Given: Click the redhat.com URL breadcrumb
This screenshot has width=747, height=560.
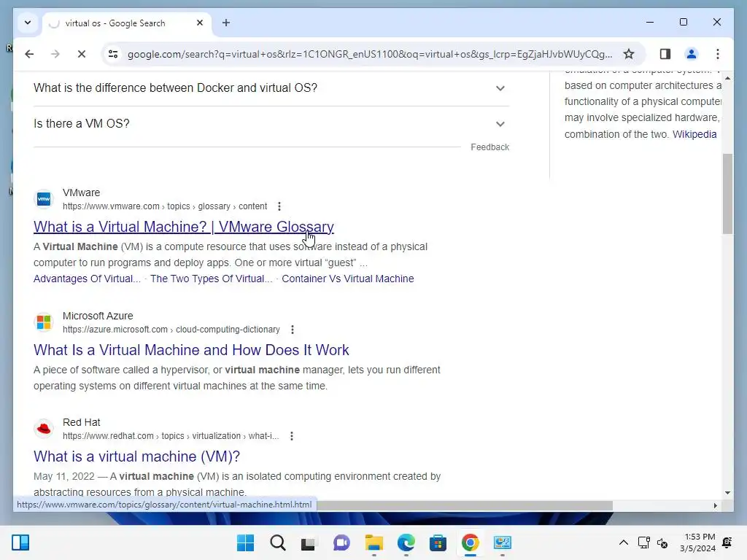Looking at the screenshot, I should pyautogui.click(x=171, y=436).
